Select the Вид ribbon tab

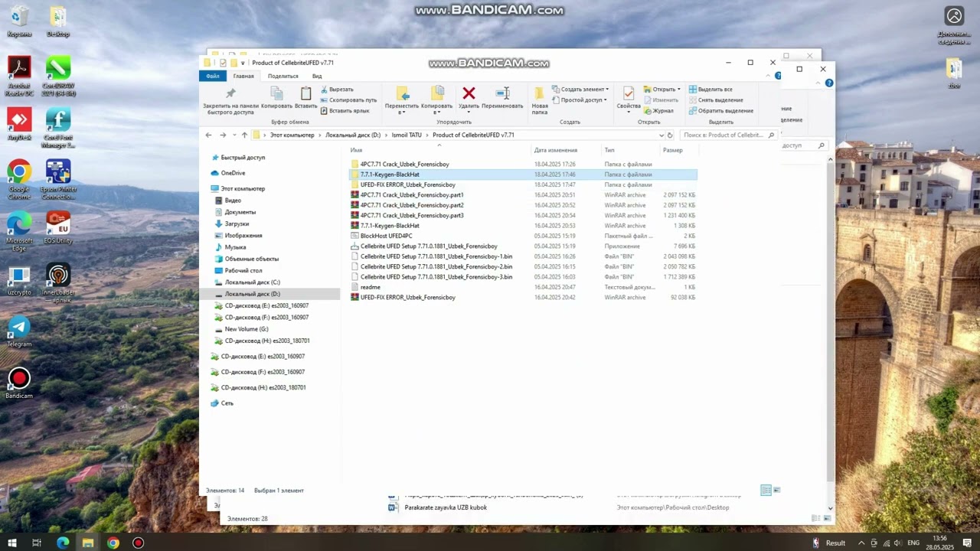click(x=316, y=77)
